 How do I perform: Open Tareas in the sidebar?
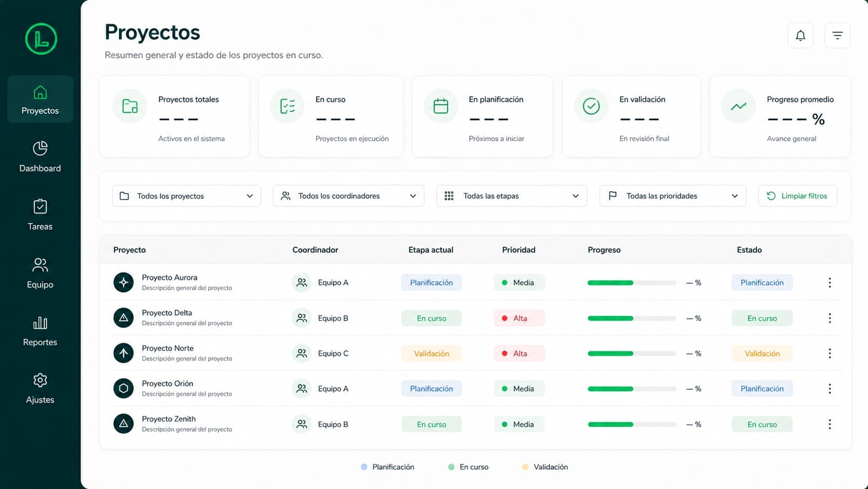coord(40,215)
